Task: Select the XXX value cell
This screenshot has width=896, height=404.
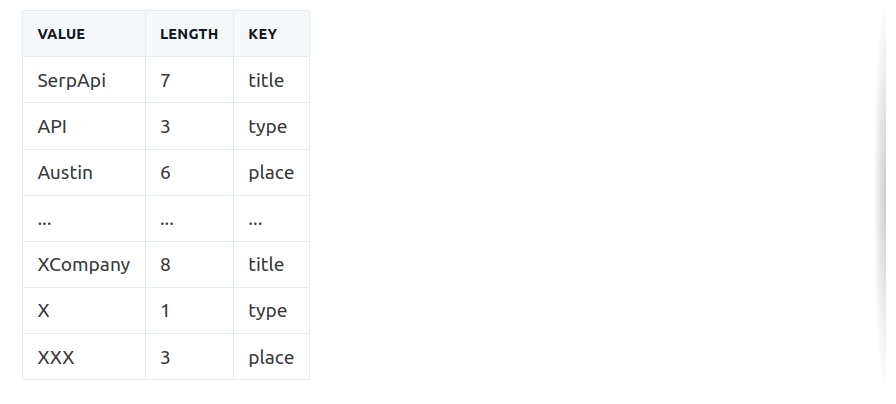Action: (x=84, y=357)
